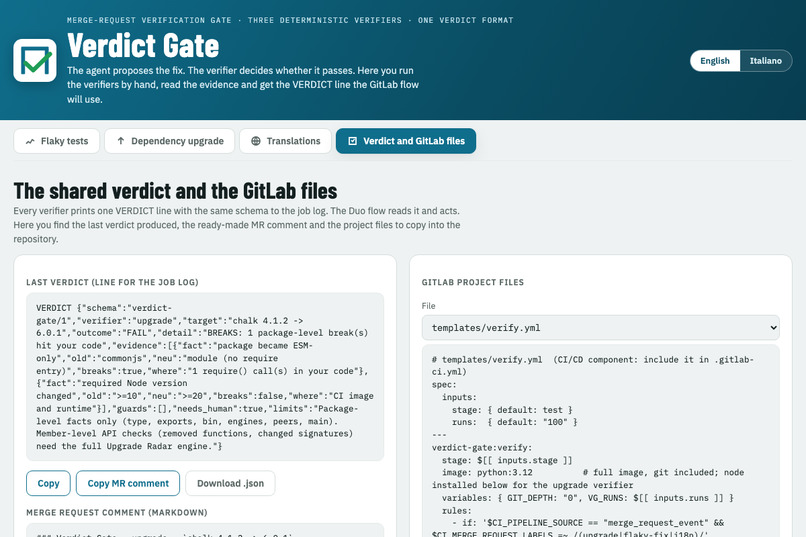
Task: Click the templates/verify.yml code preview
Action: coord(600,441)
